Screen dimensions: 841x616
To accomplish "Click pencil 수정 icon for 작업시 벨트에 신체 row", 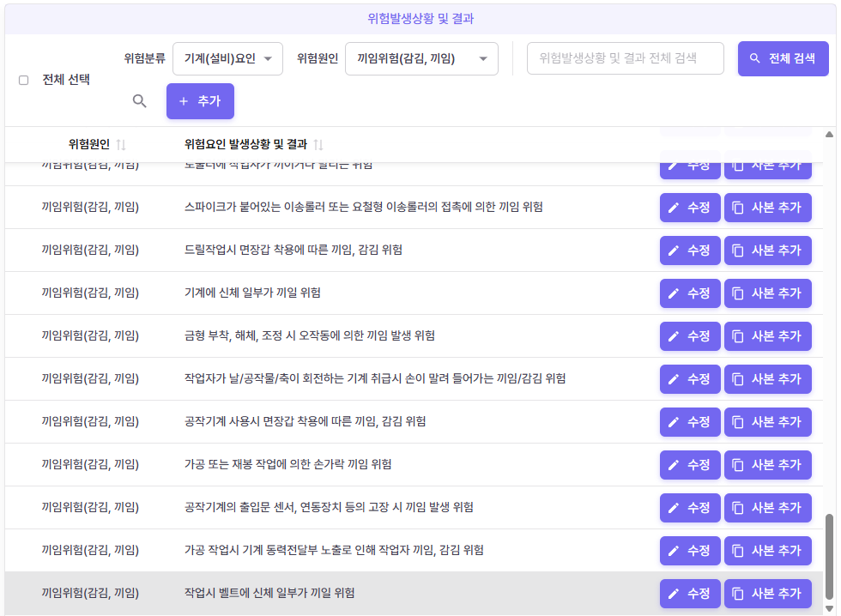I will pos(675,594).
